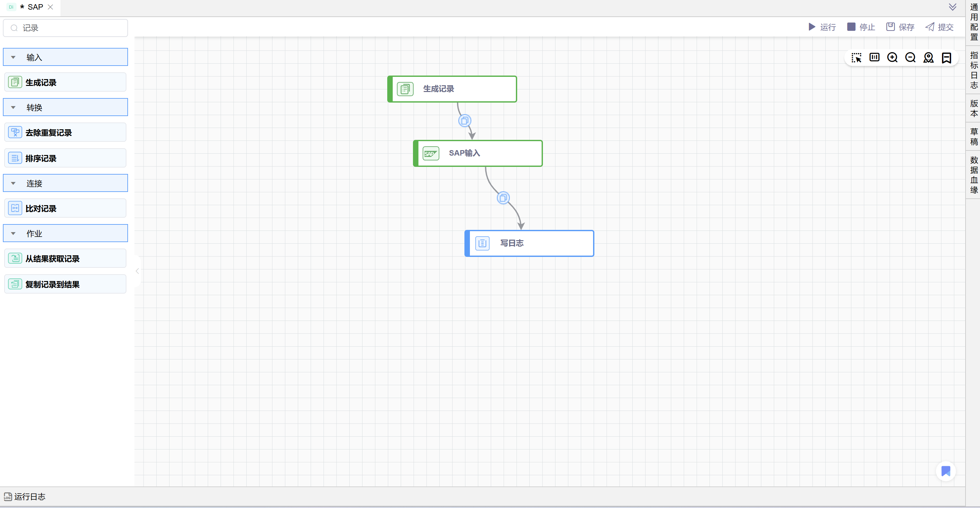Save the workflow with 保存 button

[900, 27]
